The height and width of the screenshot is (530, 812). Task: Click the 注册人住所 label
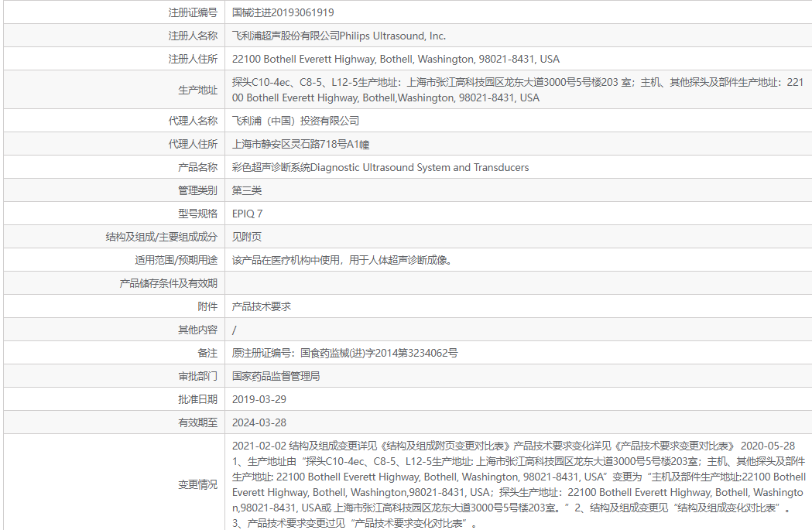pos(193,59)
